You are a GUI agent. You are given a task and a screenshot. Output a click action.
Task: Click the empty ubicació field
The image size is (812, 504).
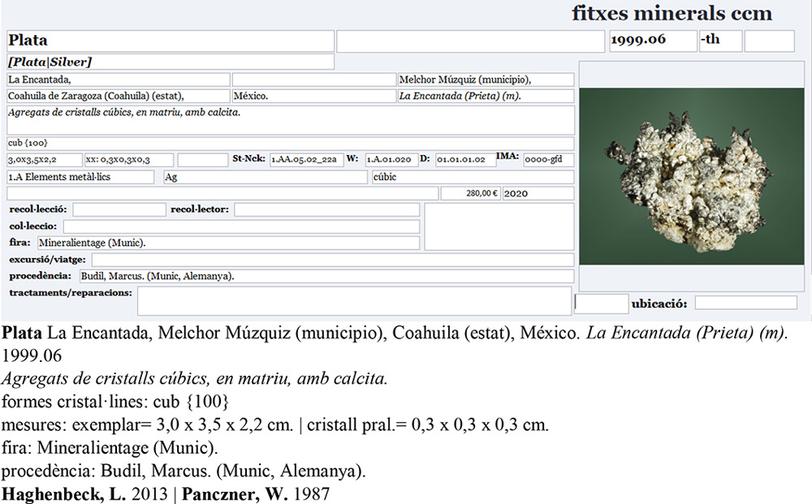coord(745,303)
